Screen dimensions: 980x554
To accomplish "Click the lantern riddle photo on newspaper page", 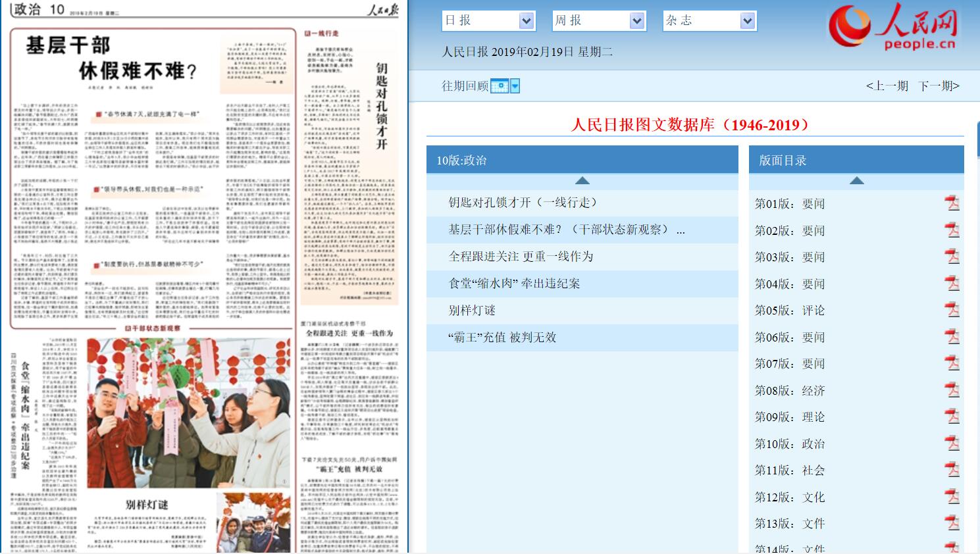I will [x=189, y=413].
